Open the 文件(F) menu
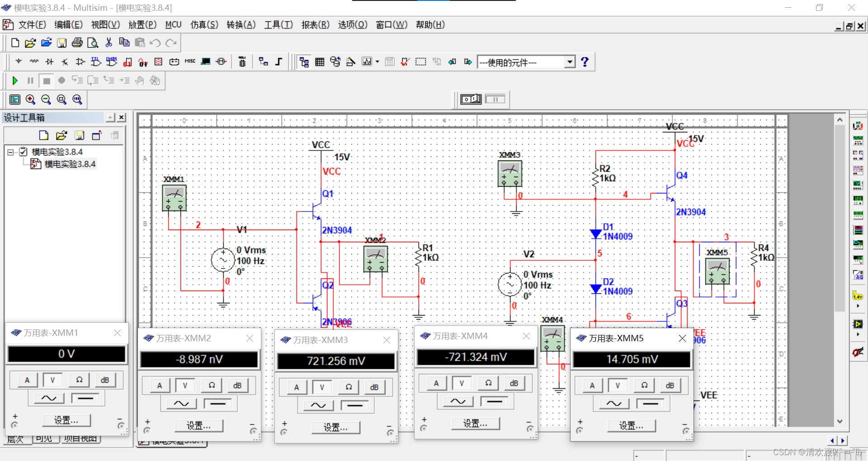The height and width of the screenshot is (461, 868). click(32, 25)
